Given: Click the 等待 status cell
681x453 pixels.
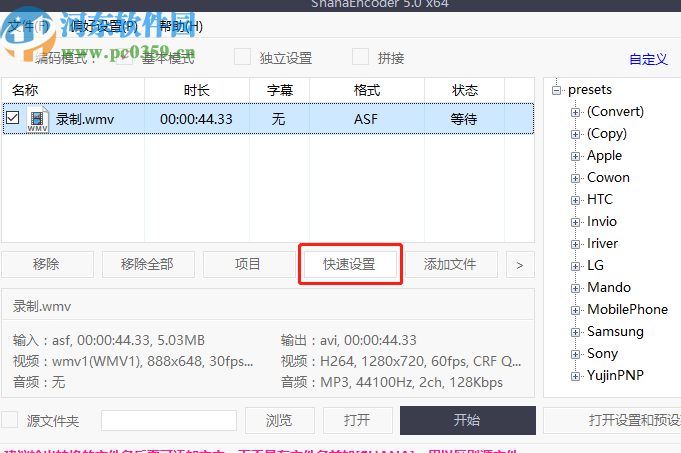Looking at the screenshot, I should coord(463,119).
